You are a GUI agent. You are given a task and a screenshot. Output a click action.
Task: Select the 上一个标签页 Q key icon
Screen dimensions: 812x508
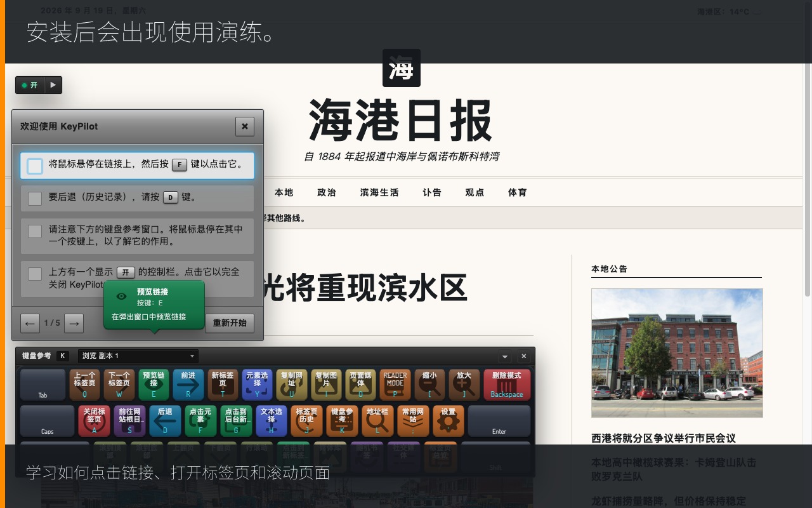tap(84, 385)
